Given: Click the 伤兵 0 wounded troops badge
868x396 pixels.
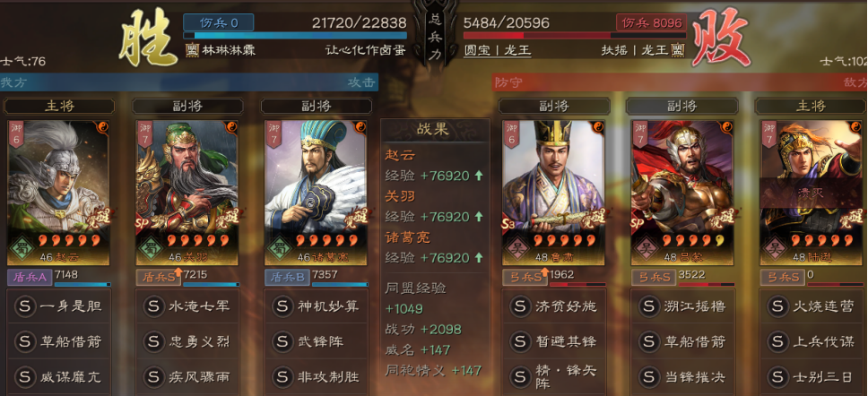Looking at the screenshot, I should tap(219, 22).
